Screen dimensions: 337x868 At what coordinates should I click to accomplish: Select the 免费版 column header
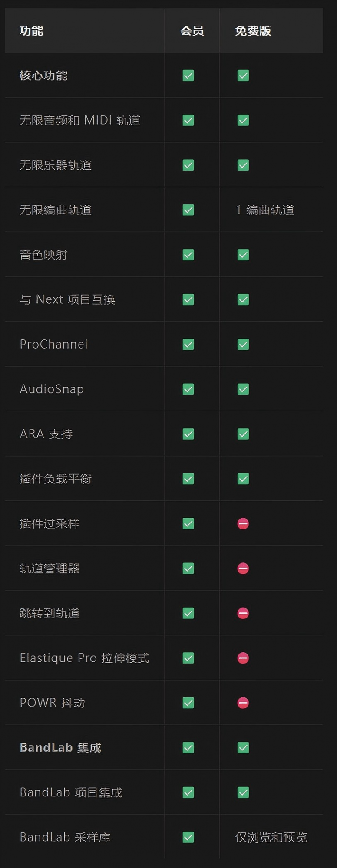(253, 31)
